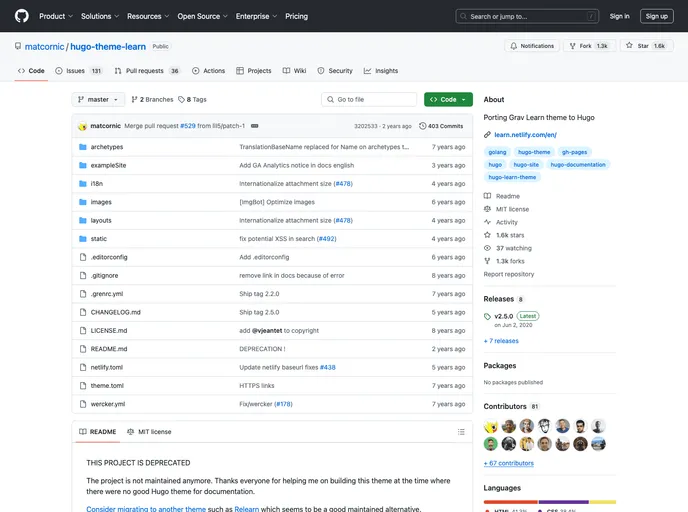Click the Relearn theme link in README
This screenshot has width=688, height=512.
[x=247, y=509]
